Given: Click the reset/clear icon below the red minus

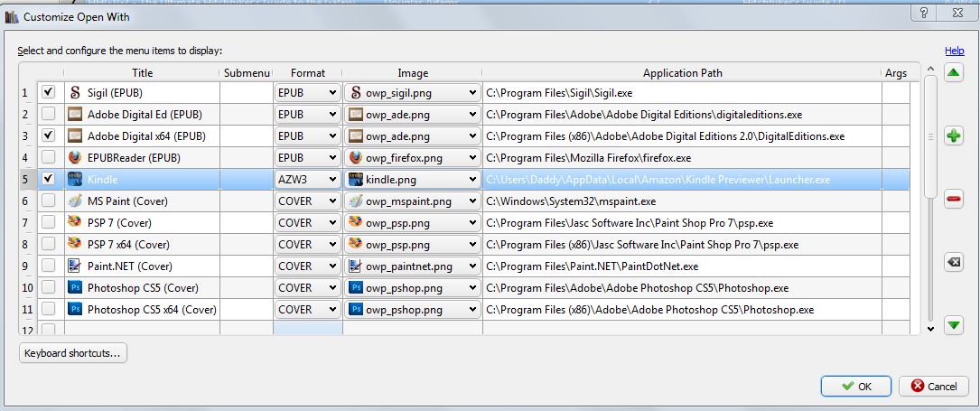Looking at the screenshot, I should (x=953, y=262).
